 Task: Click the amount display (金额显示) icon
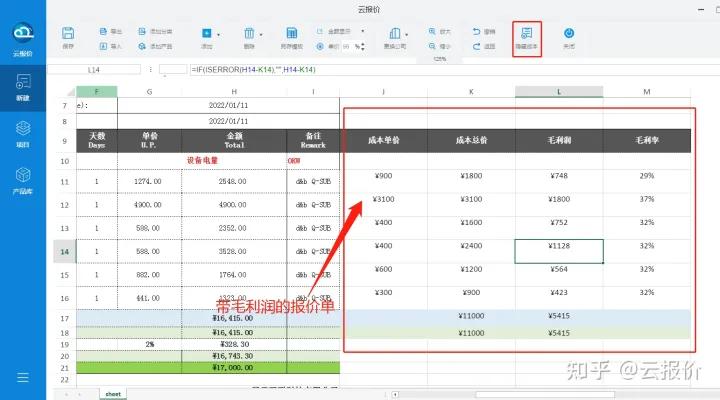click(320, 31)
